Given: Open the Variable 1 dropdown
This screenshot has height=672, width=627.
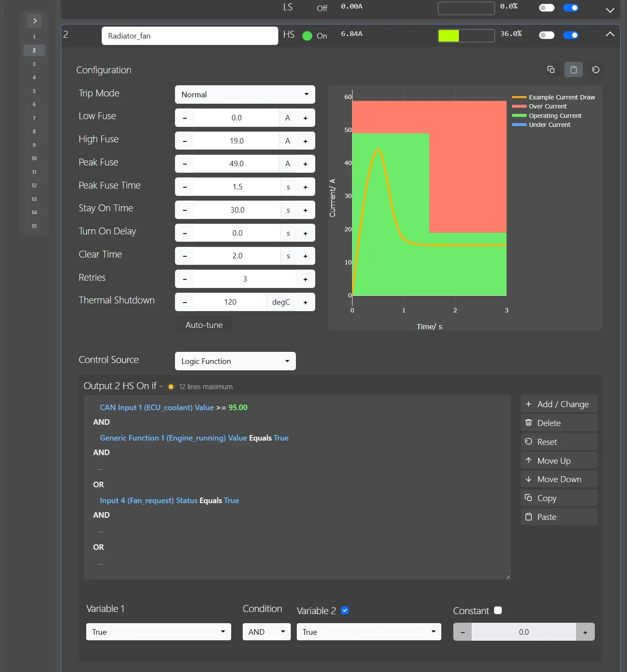Looking at the screenshot, I should point(159,632).
